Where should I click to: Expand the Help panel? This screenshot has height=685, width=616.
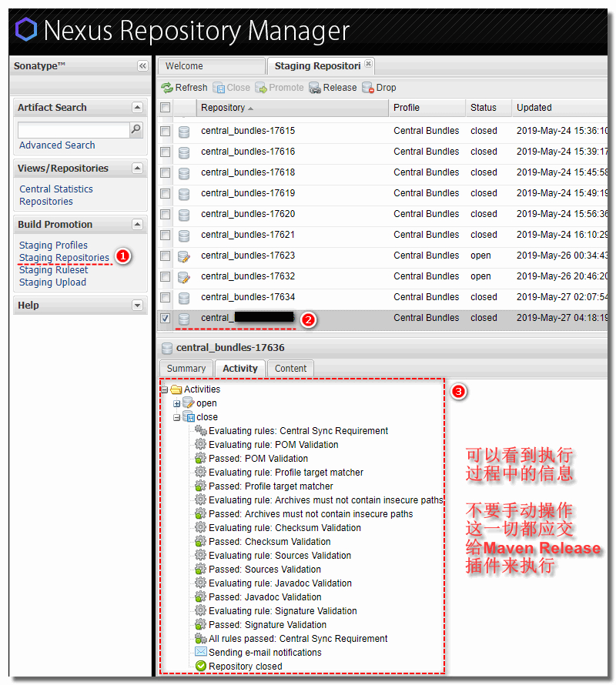click(x=137, y=306)
